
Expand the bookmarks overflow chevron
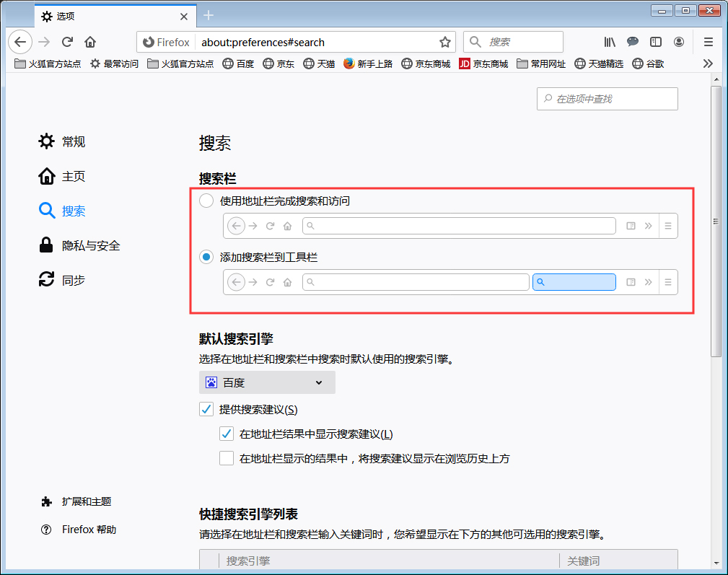(x=708, y=63)
